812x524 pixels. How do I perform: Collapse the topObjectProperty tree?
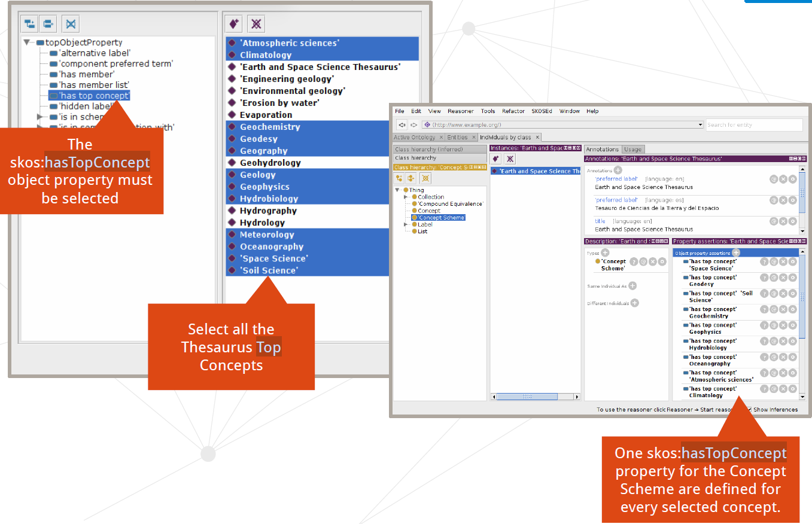click(x=26, y=42)
